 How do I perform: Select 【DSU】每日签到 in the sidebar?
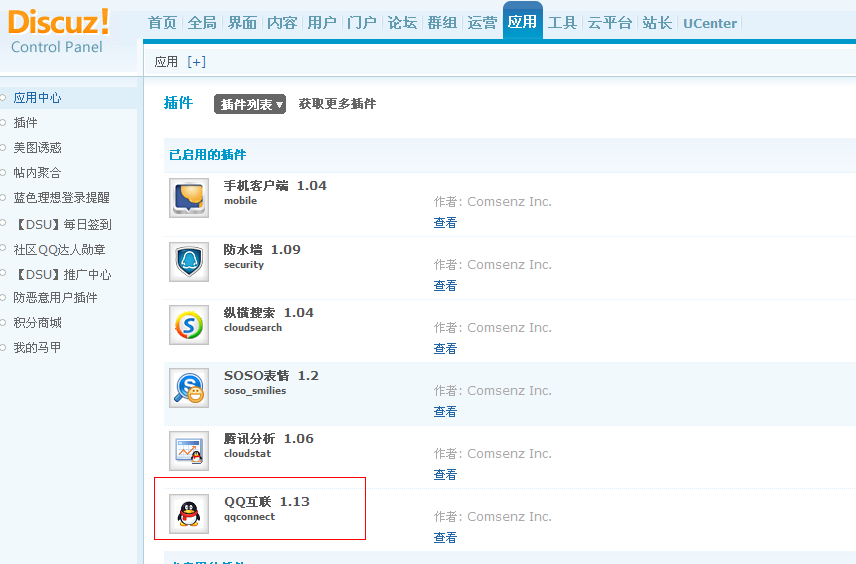point(63,224)
